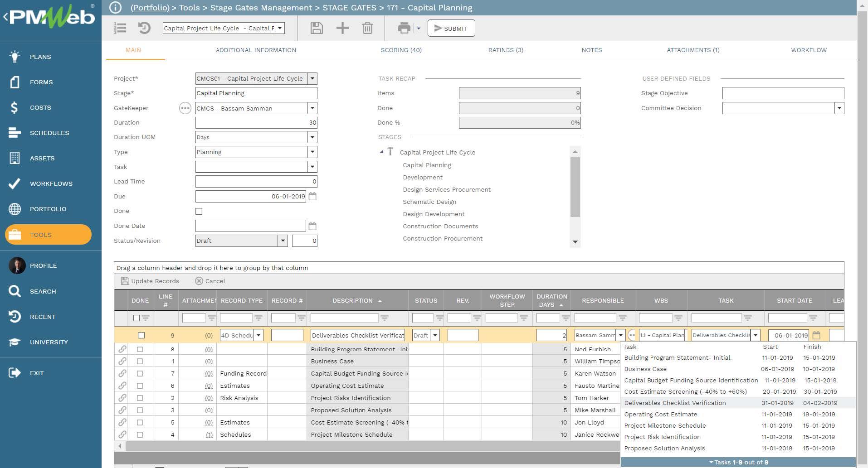Viewport: 868px width, 468px height.
Task: Click the Submit button
Action: point(451,28)
